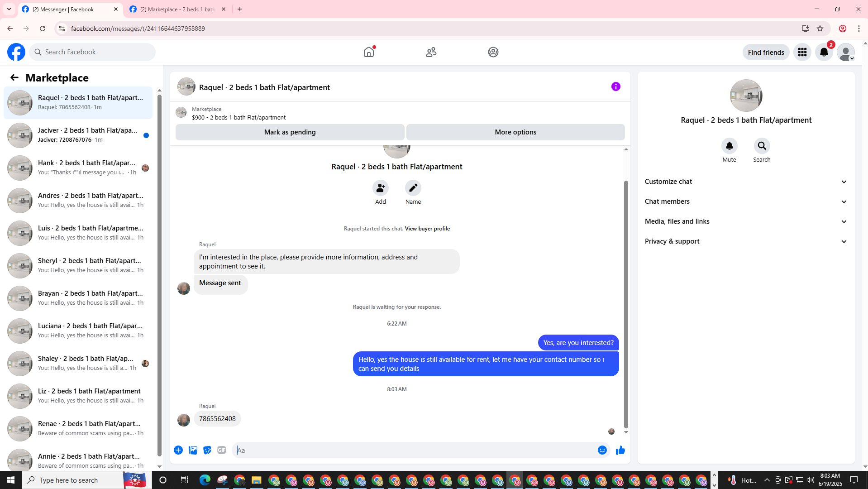Open the Chrome three-dot menu
868x489 pixels.
pos(859,29)
